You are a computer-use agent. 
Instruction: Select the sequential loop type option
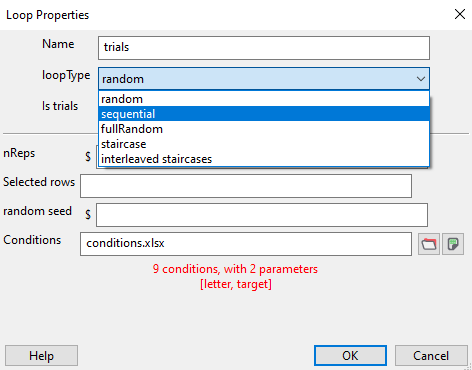264,114
